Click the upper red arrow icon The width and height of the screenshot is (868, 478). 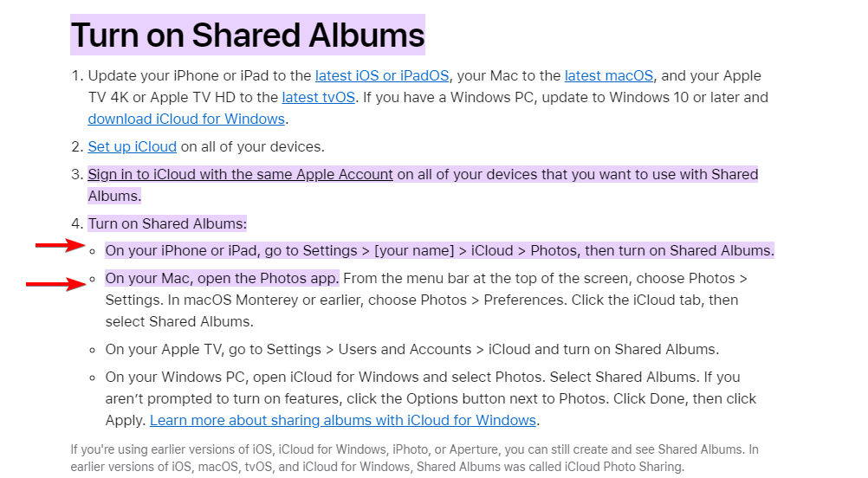click(x=61, y=247)
